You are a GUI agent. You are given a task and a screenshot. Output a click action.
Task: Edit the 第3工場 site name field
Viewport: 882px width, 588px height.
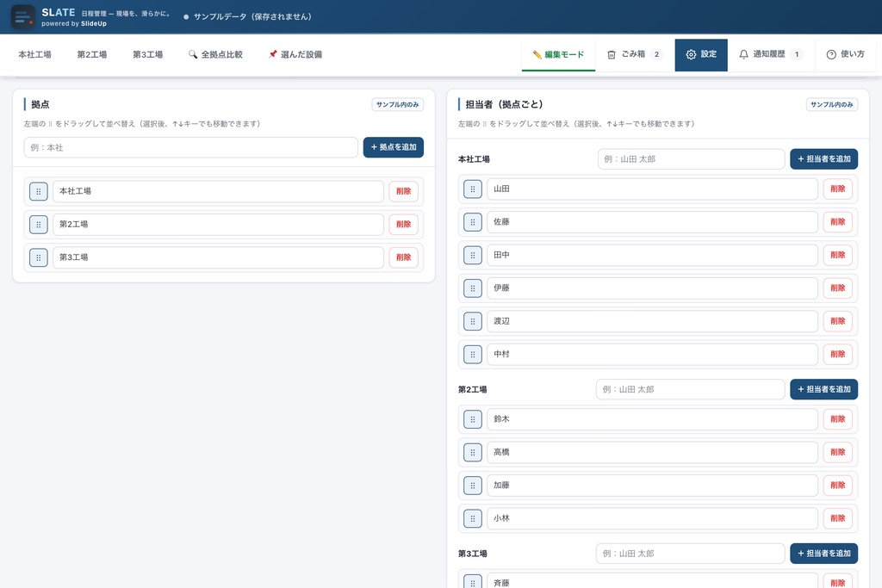click(x=218, y=257)
